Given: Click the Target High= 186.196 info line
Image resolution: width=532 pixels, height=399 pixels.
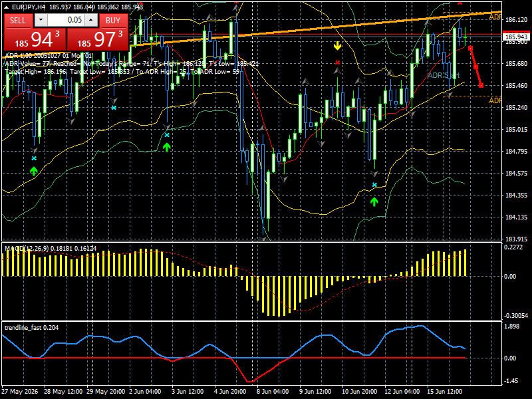Looking at the screenshot, I should pos(122,72).
